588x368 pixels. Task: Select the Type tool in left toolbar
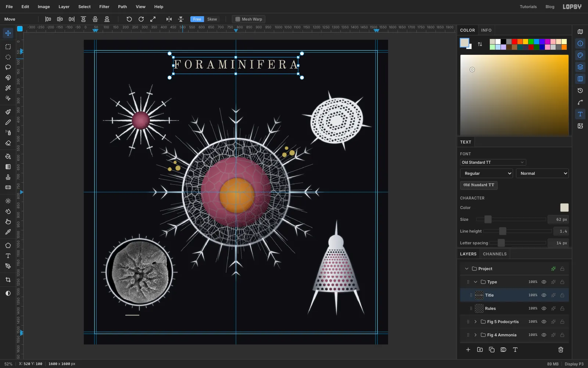[x=8, y=256]
